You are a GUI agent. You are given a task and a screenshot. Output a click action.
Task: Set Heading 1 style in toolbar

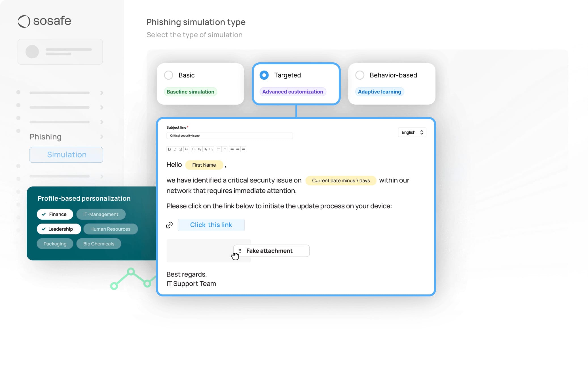click(194, 149)
